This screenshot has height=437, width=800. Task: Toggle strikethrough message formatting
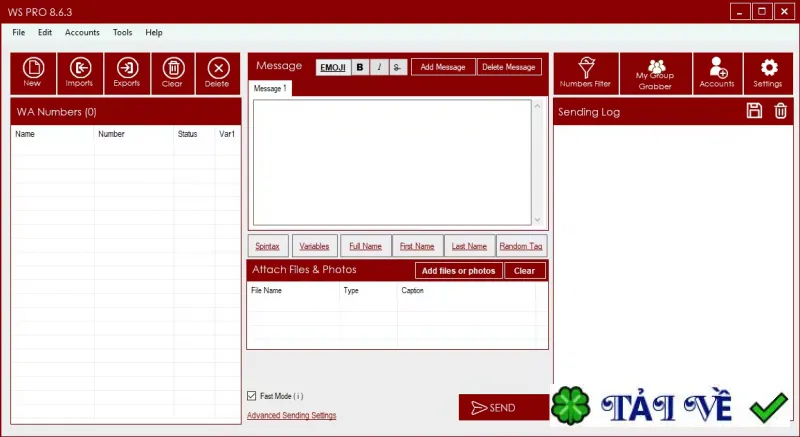pyautogui.click(x=397, y=67)
